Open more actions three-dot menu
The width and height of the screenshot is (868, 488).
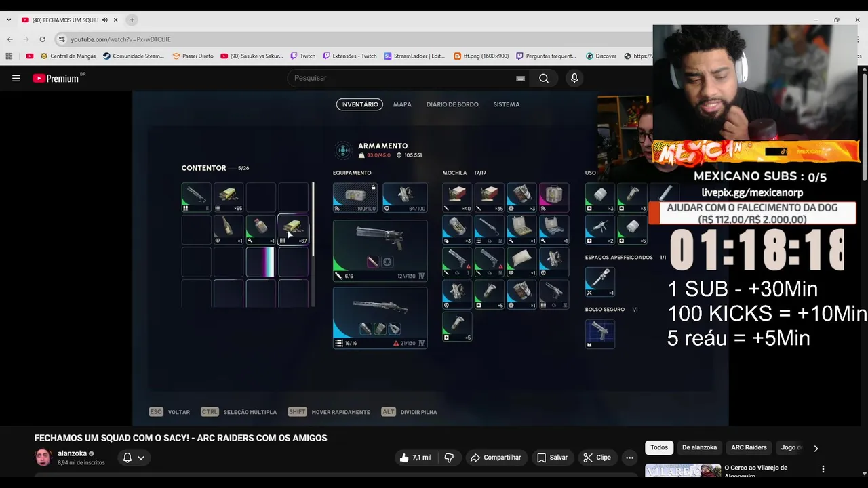[x=630, y=457]
